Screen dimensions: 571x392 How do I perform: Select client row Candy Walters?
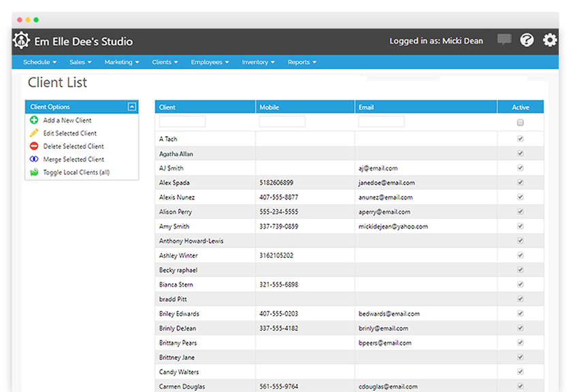pyautogui.click(x=349, y=372)
